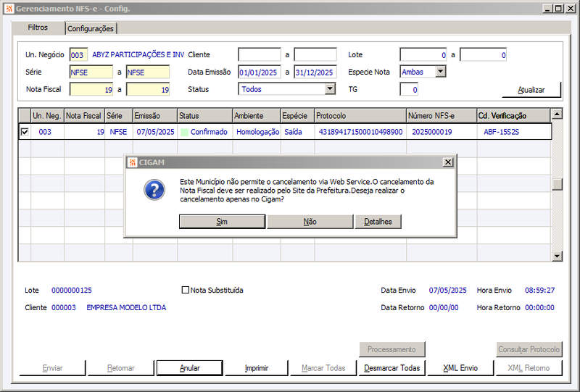Viewport: 580px width, 392px height.
Task: Click the Anular button
Action: 190,368
